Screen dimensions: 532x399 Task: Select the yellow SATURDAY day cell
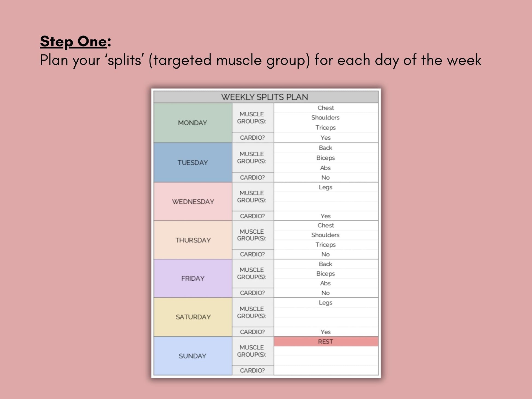tap(193, 317)
